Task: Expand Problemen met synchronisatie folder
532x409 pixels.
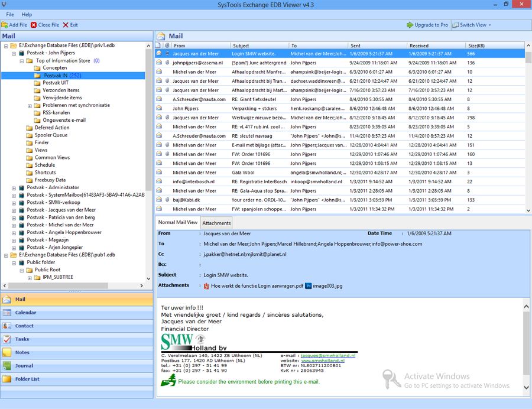Action: click(x=30, y=106)
